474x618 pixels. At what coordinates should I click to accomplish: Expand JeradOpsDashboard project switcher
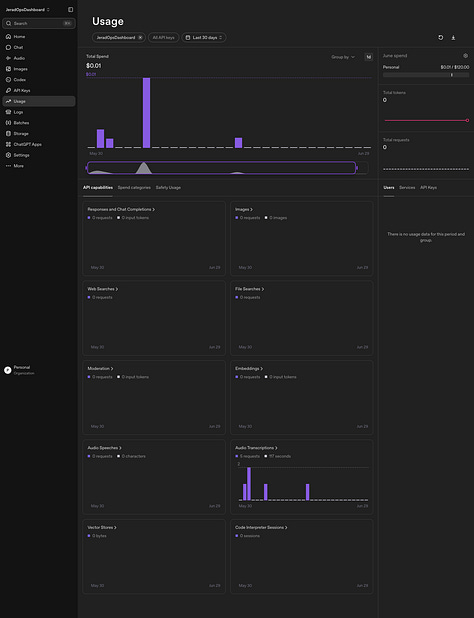point(28,9)
